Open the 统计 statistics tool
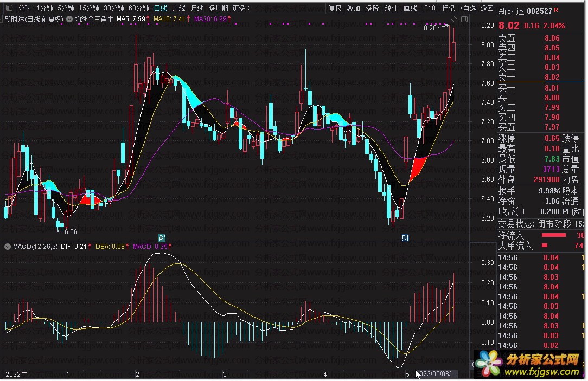Image resolution: width=588 pixels, height=381 pixels. [391, 8]
